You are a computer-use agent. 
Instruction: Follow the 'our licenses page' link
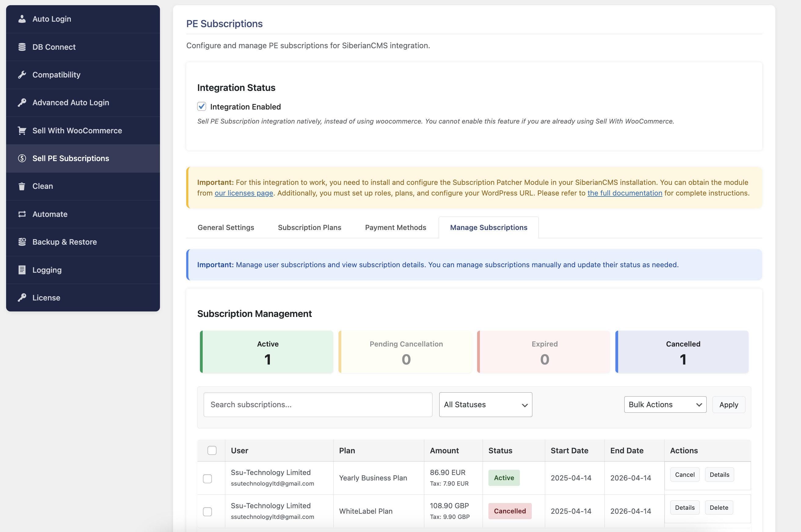[244, 193]
